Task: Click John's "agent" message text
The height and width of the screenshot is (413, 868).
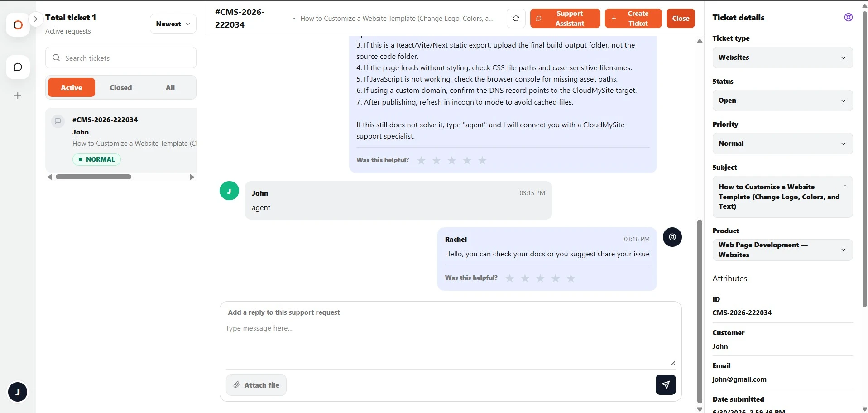Action: pos(261,208)
